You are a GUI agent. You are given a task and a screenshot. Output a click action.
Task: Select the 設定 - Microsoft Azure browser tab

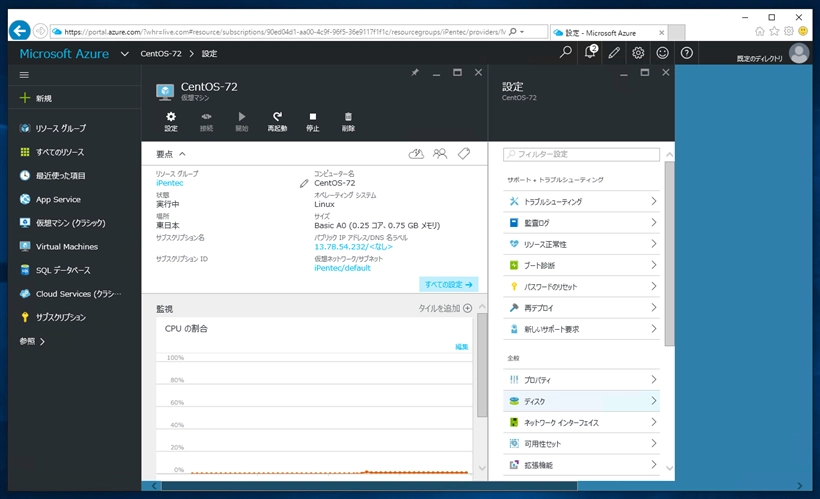[609, 32]
